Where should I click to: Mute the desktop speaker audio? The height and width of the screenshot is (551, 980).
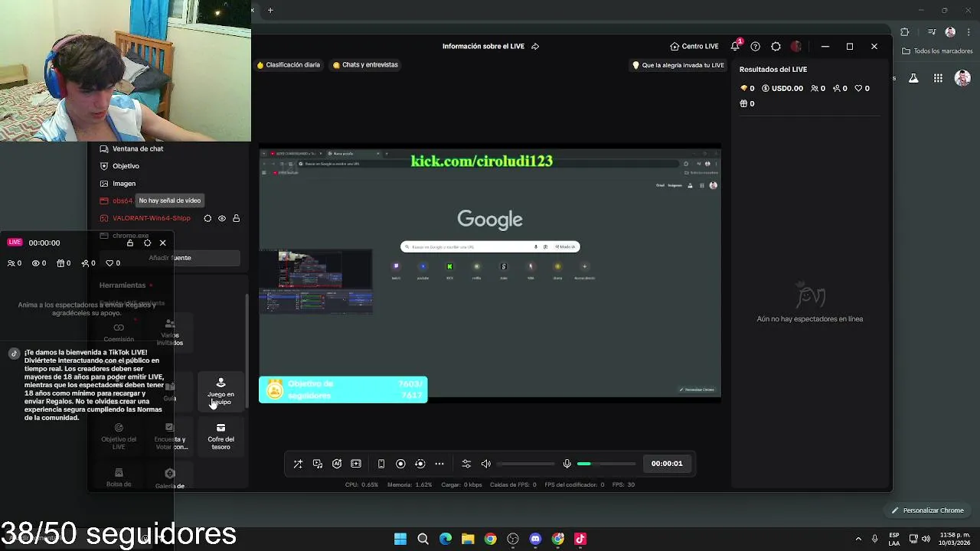486,464
